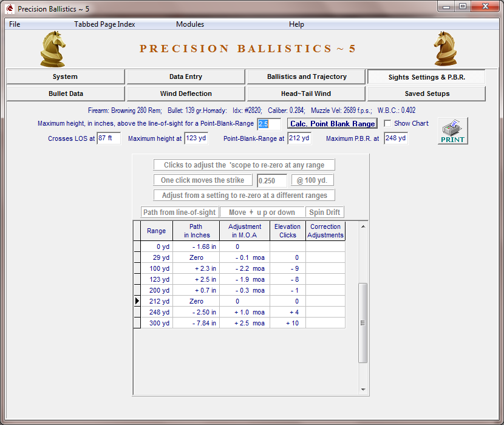
Task: Select the 123 yd range cell
Action: click(157, 279)
